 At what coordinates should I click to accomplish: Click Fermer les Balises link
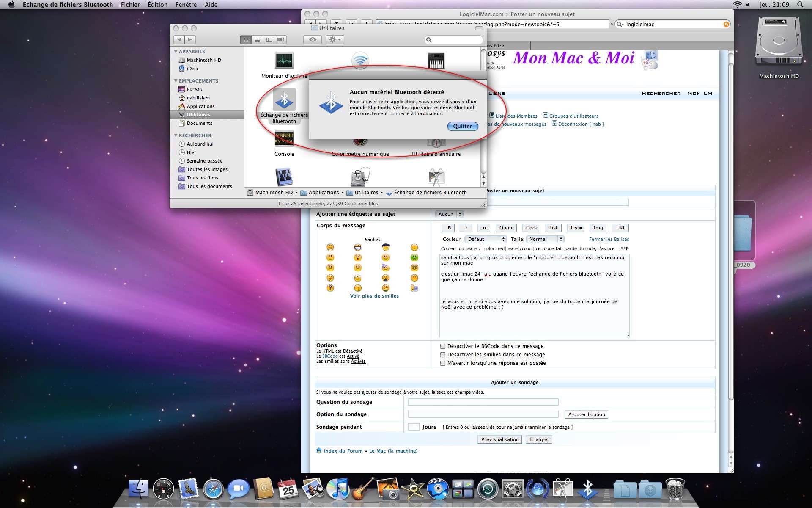[609, 239]
